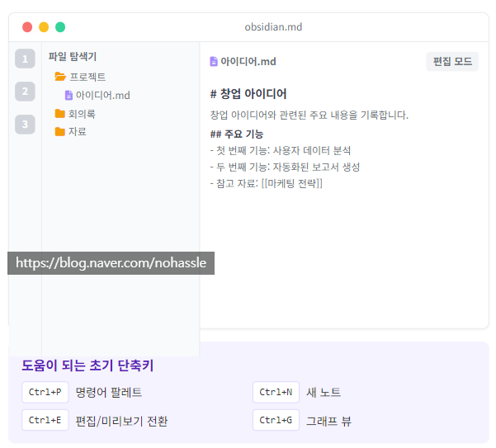The image size is (496, 448).
Task: Open 아이디어.md file icon in file tree
Action: (x=68, y=95)
